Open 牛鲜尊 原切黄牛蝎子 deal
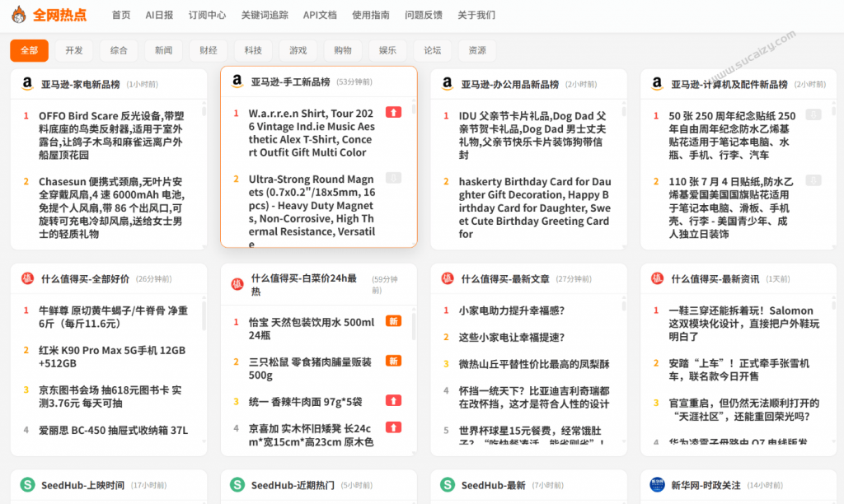 113,317
